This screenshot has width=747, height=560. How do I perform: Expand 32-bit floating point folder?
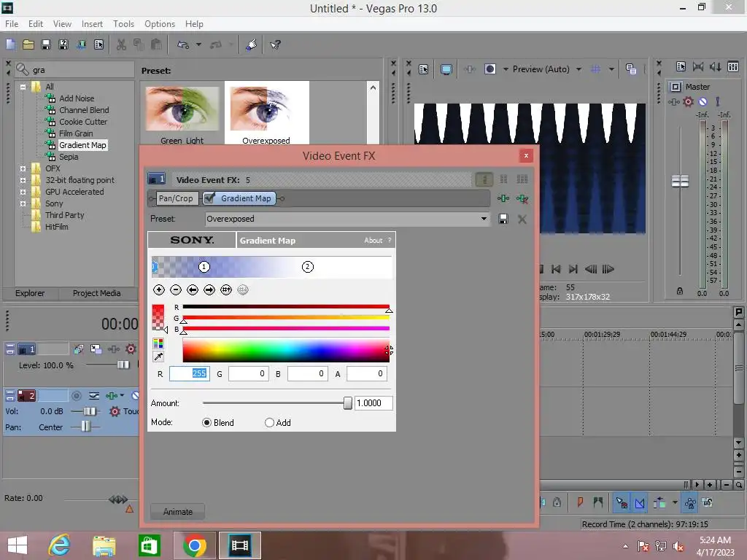(x=23, y=181)
